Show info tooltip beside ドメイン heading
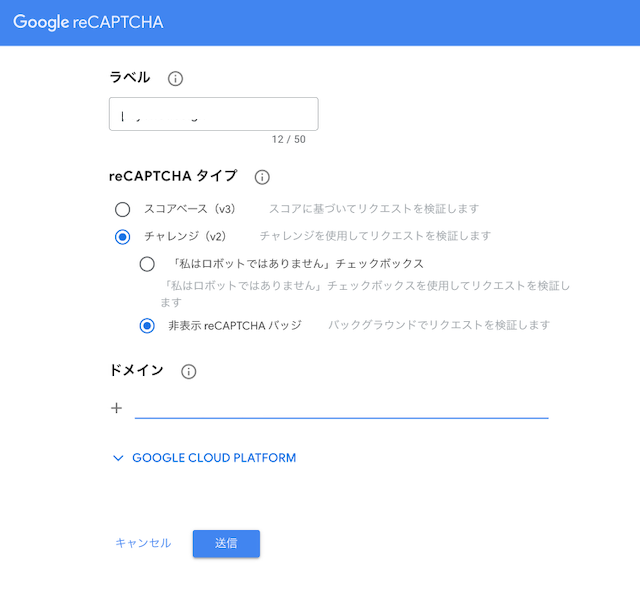This screenshot has width=640, height=590. [189, 372]
